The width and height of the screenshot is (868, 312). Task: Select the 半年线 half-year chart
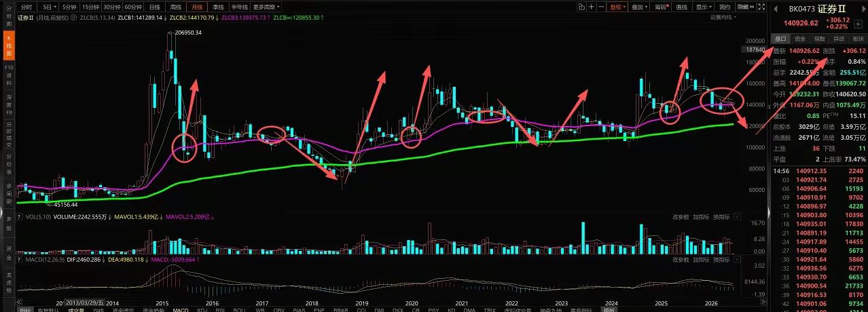(239, 6)
